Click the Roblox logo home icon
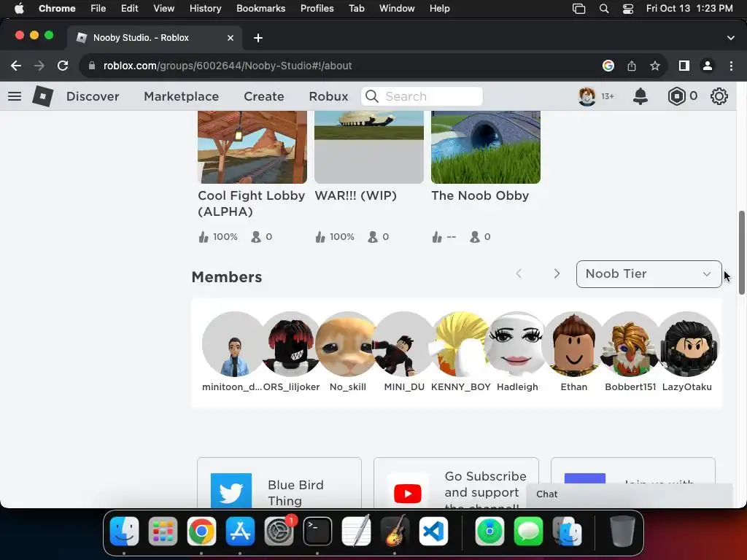The image size is (747, 560). pyautogui.click(x=42, y=96)
